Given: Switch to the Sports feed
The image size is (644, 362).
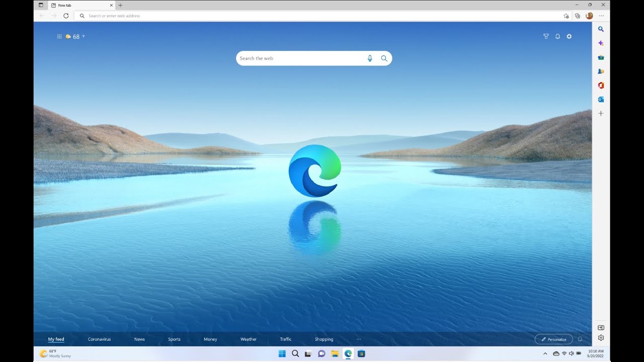Looking at the screenshot, I should [x=174, y=339].
